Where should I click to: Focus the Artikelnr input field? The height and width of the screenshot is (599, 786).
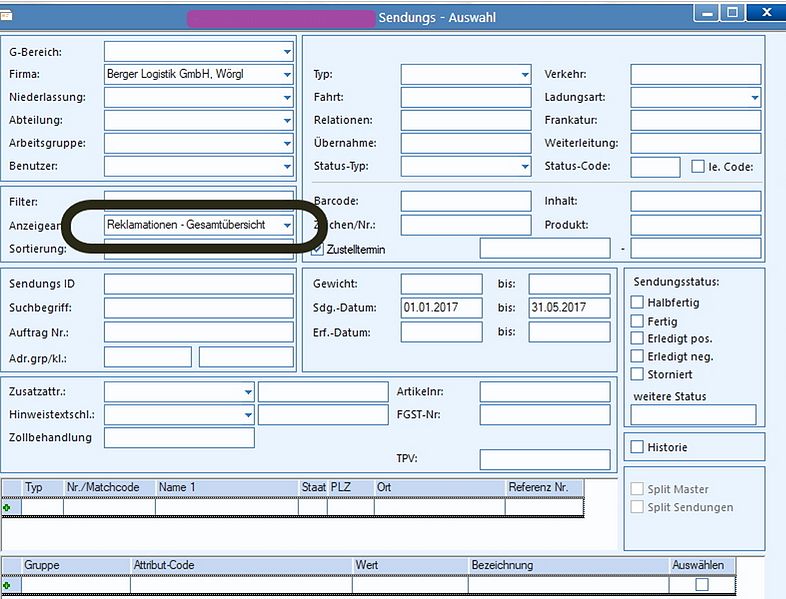pyautogui.click(x=545, y=392)
